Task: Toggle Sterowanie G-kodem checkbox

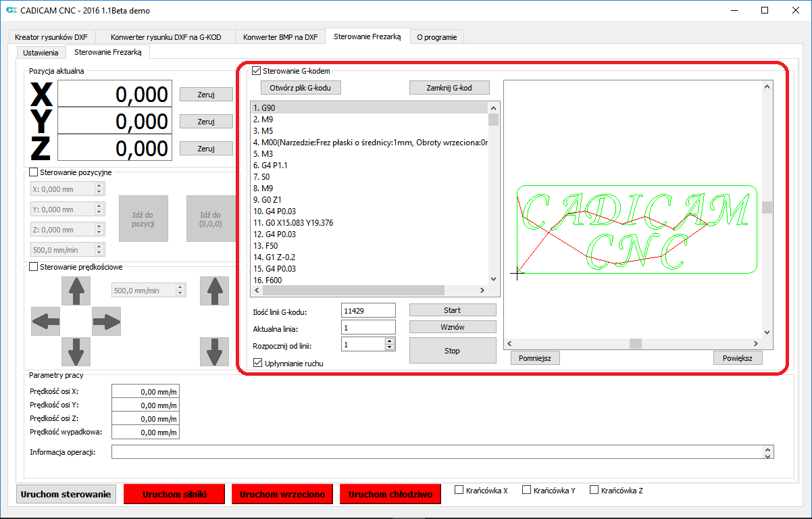Action: pos(256,70)
